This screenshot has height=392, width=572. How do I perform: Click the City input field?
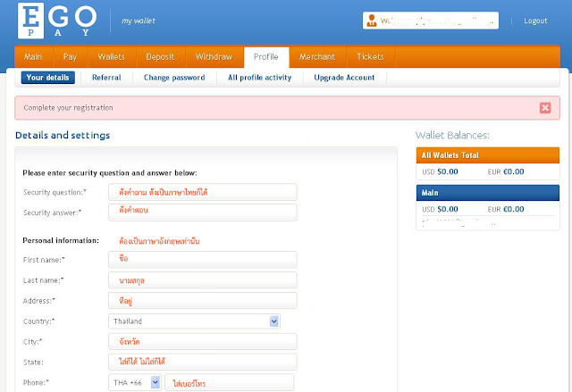(x=203, y=342)
